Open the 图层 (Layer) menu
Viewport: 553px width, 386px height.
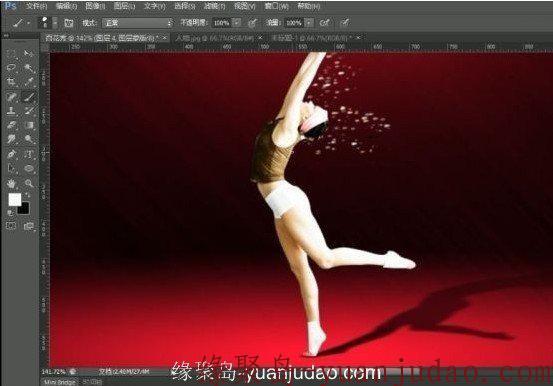(124, 6)
